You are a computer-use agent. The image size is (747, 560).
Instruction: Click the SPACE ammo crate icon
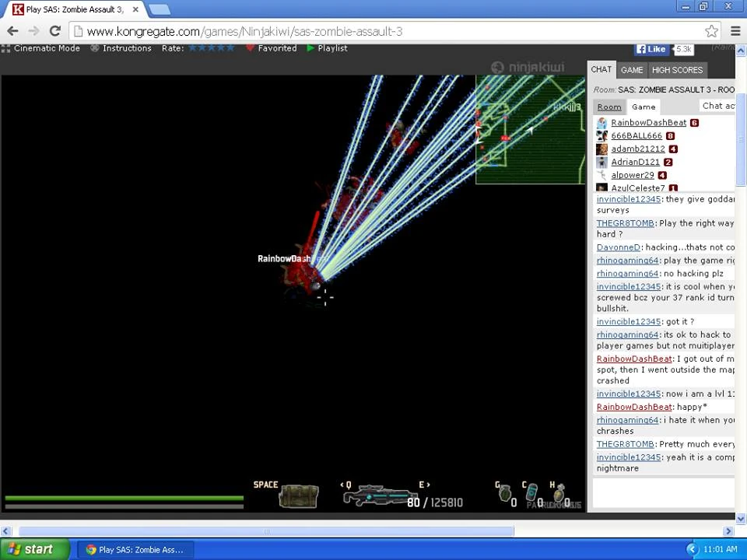299,497
